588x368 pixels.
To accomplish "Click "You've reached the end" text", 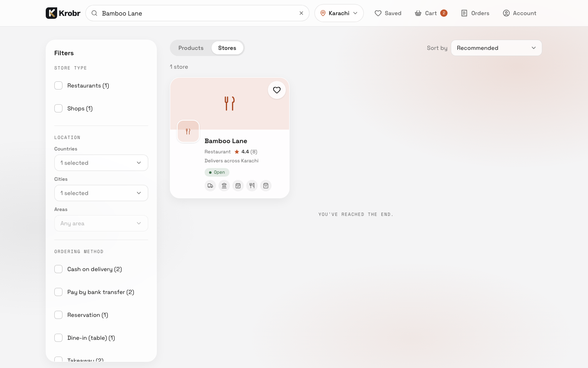I will click(356, 214).
